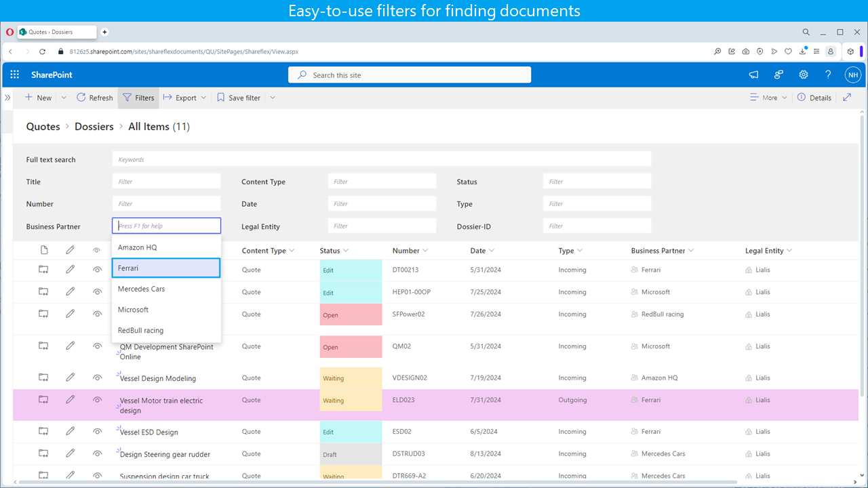Open the SharePoint help question mark
This screenshot has width=868, height=488.
(x=828, y=75)
